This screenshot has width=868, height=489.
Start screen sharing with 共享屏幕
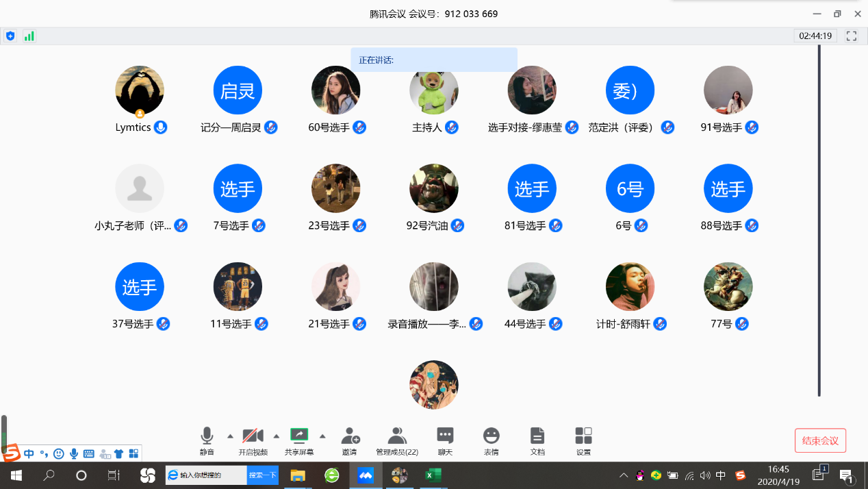point(299,436)
